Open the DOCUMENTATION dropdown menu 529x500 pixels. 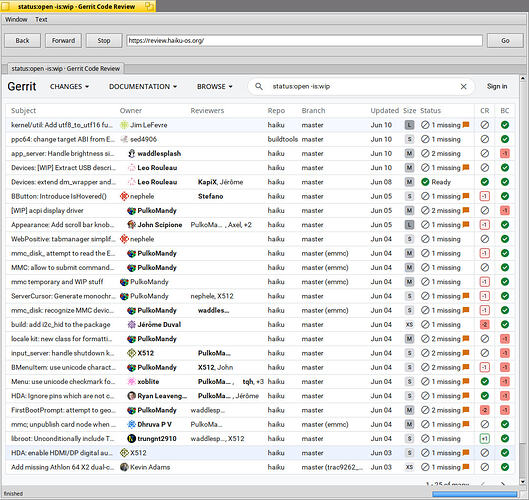tap(143, 86)
